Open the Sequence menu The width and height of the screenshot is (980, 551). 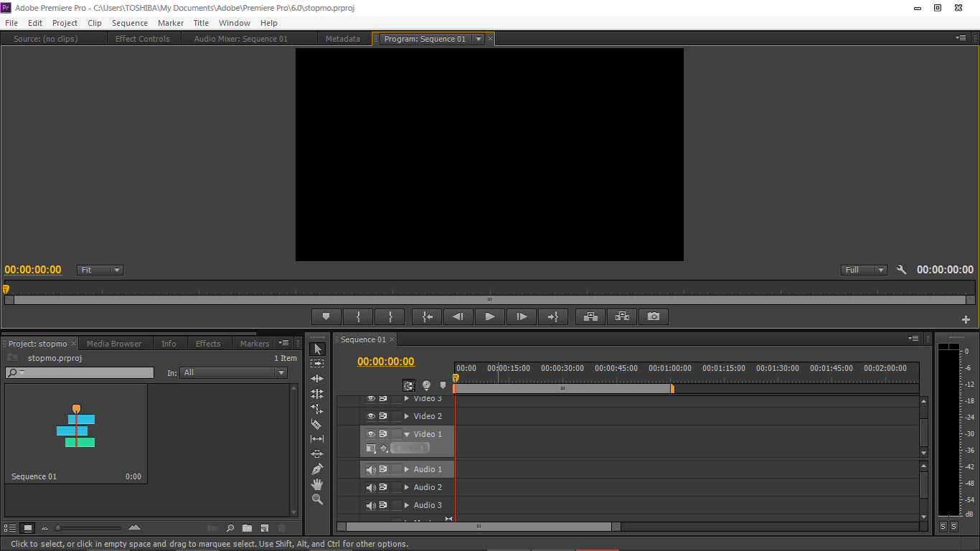130,23
